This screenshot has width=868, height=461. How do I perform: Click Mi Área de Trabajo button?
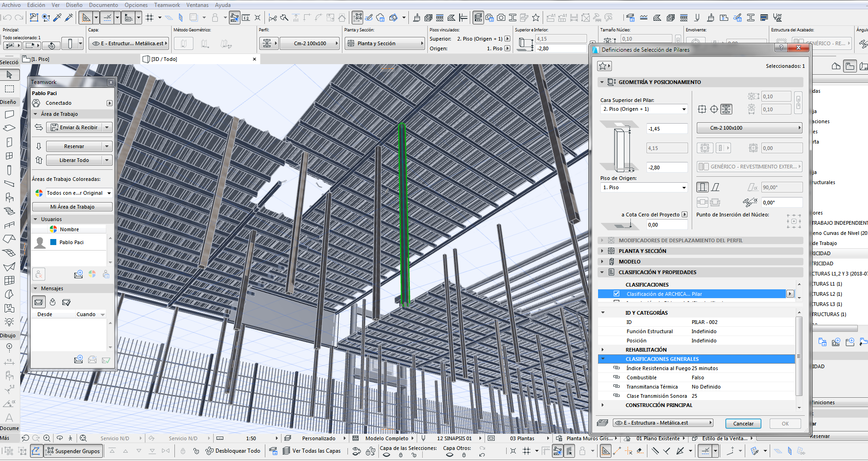click(x=72, y=207)
